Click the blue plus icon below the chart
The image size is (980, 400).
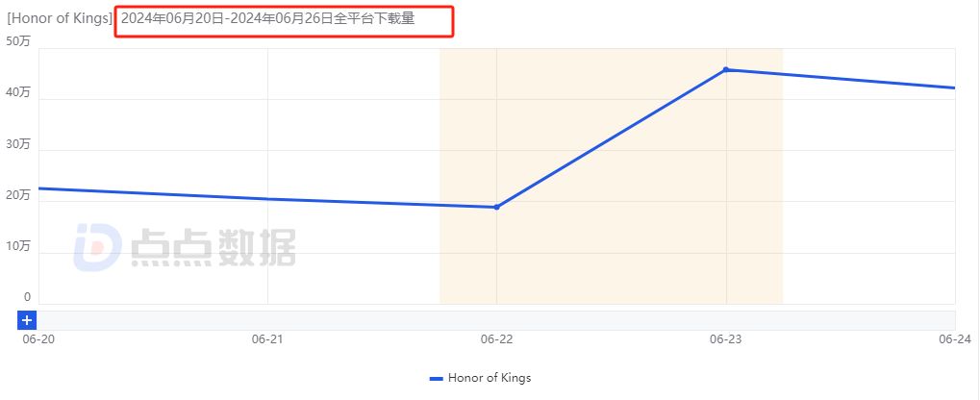27,320
